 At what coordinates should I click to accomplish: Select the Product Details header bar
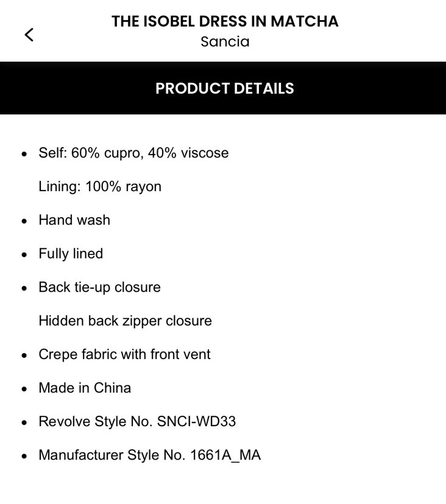coord(224,88)
